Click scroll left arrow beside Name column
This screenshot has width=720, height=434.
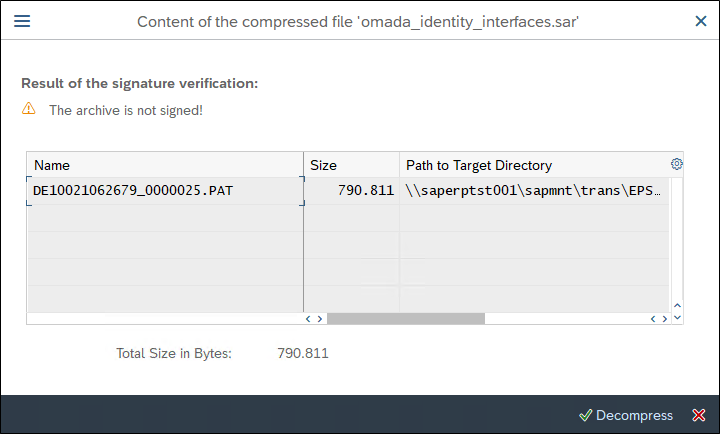[308, 319]
